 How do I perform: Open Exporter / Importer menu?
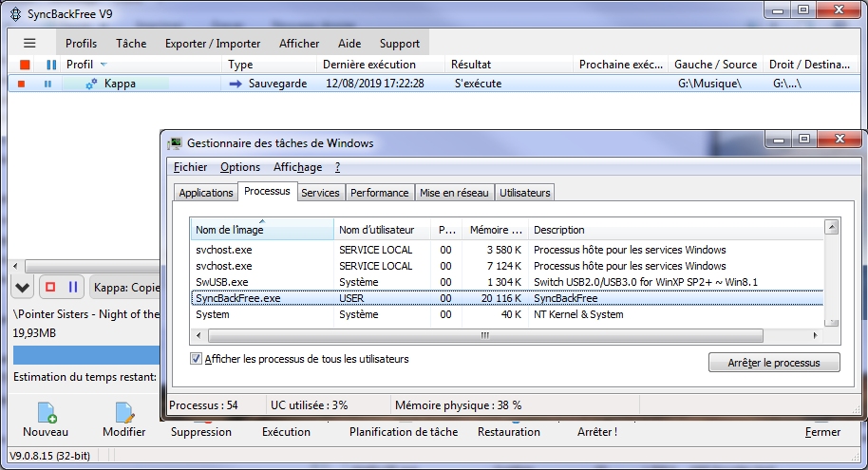point(213,43)
